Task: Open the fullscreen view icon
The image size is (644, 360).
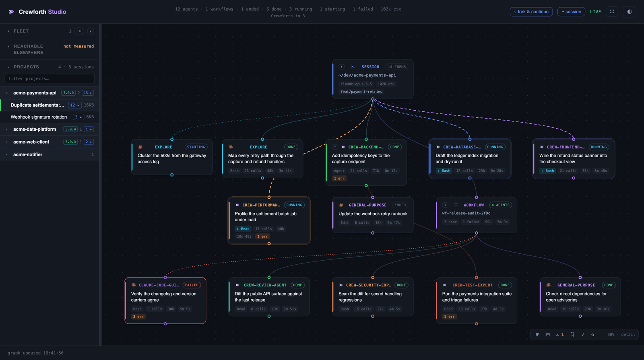Action: tap(612, 12)
